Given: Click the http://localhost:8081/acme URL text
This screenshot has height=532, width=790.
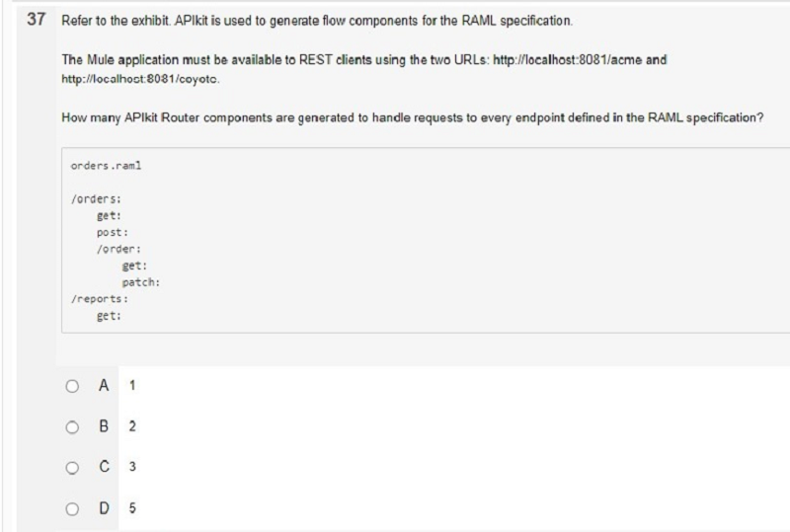Looking at the screenshot, I should tap(567, 60).
